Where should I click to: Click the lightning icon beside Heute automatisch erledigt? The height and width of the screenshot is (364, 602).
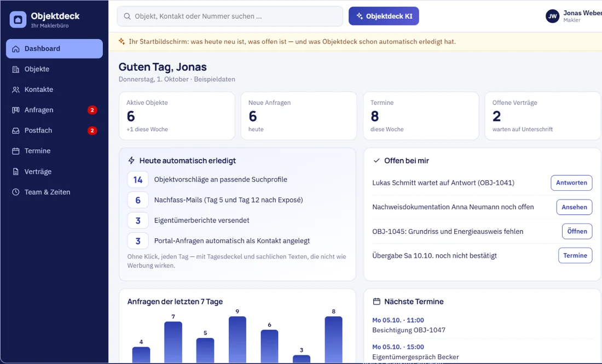tap(131, 160)
